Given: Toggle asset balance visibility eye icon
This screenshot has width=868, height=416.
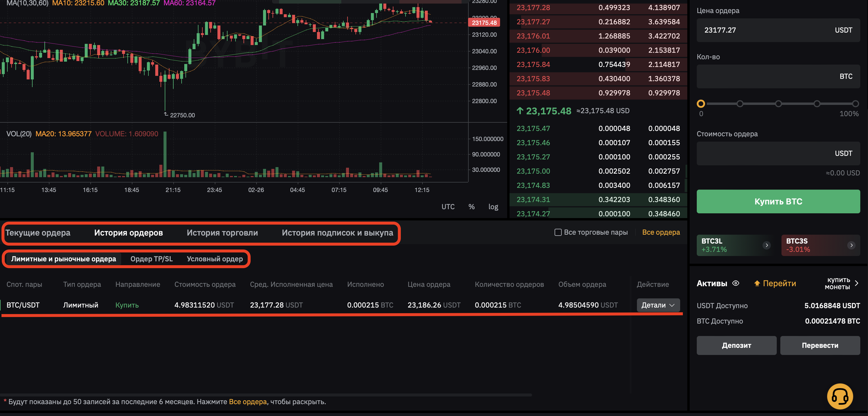Looking at the screenshot, I should [736, 284].
